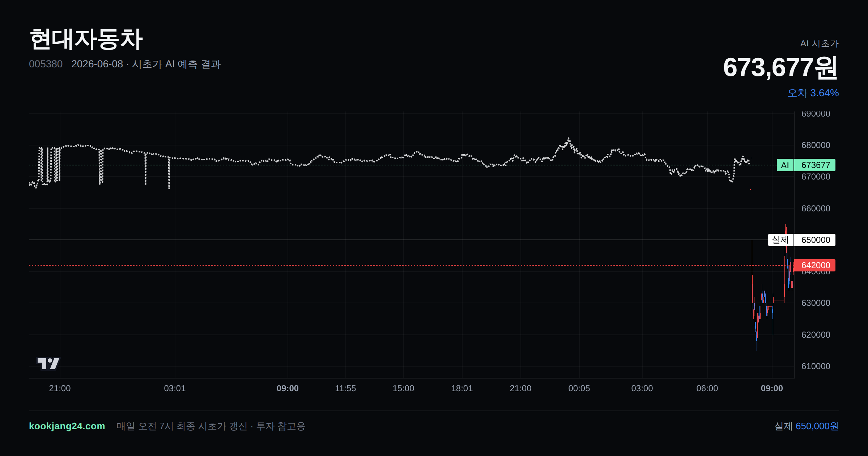Click the 620000 price axis label
The image size is (868, 456).
point(816,335)
